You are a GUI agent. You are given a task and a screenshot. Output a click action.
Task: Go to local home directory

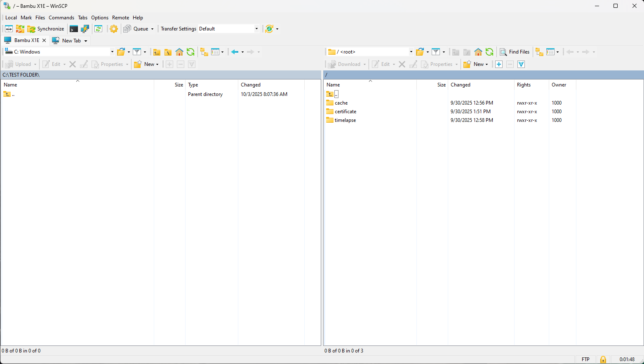click(x=179, y=52)
